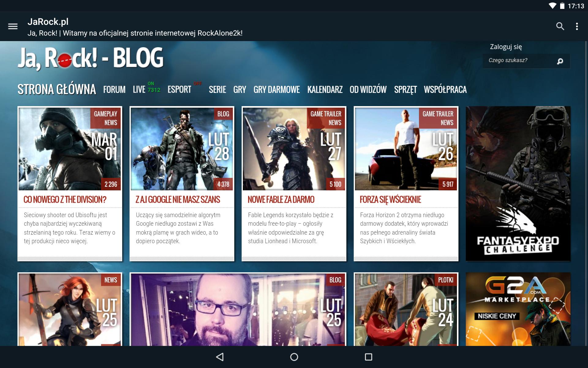Open the KALENDARZ menu item

tap(325, 90)
